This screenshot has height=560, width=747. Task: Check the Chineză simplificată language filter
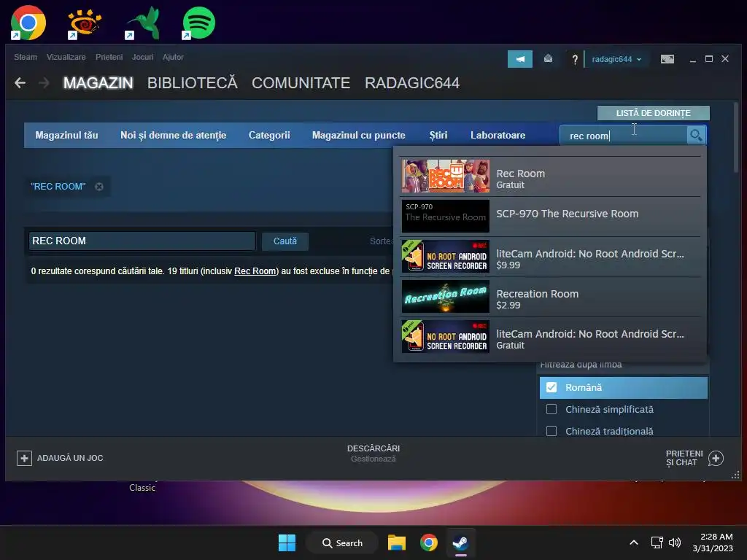(x=551, y=410)
